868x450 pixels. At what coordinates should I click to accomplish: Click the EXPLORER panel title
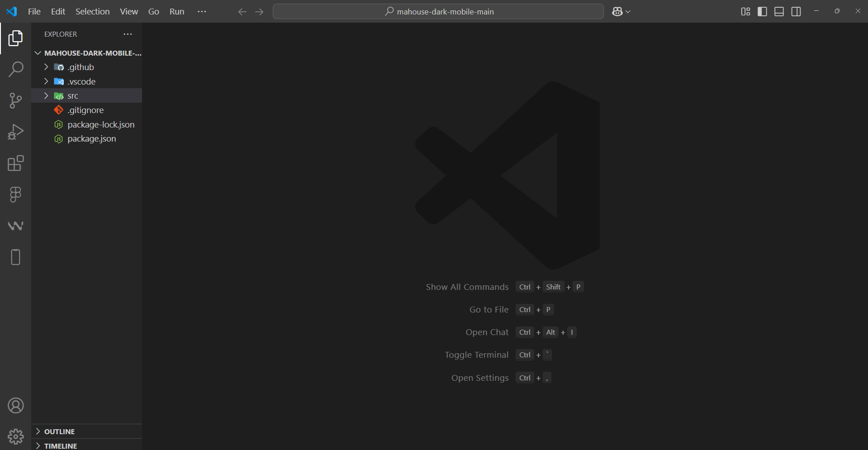[61, 34]
